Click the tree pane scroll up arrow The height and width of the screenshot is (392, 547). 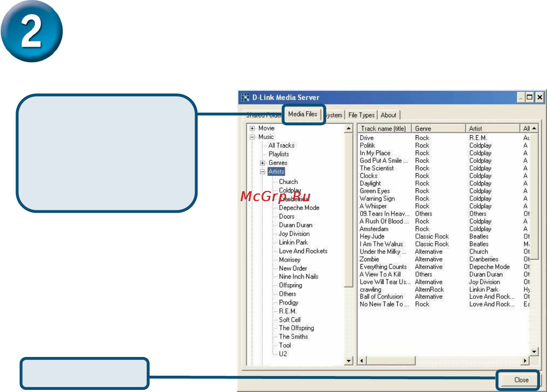[x=349, y=129]
